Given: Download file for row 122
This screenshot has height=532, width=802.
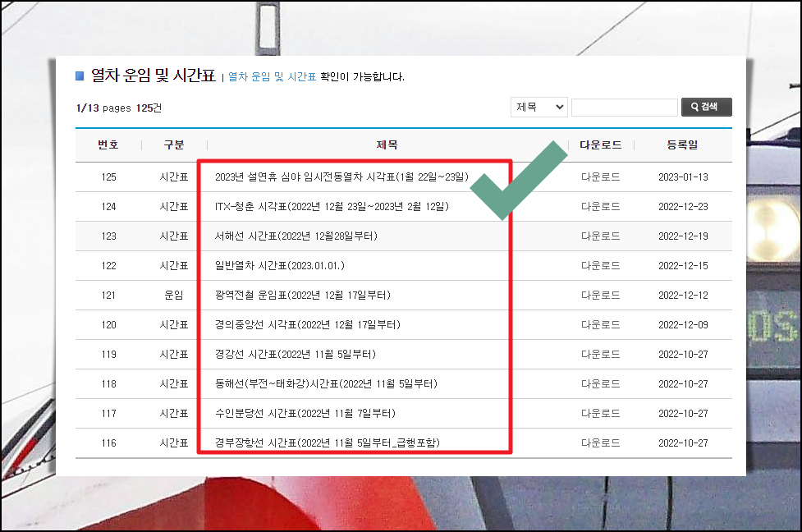Looking at the screenshot, I should pos(601,266).
